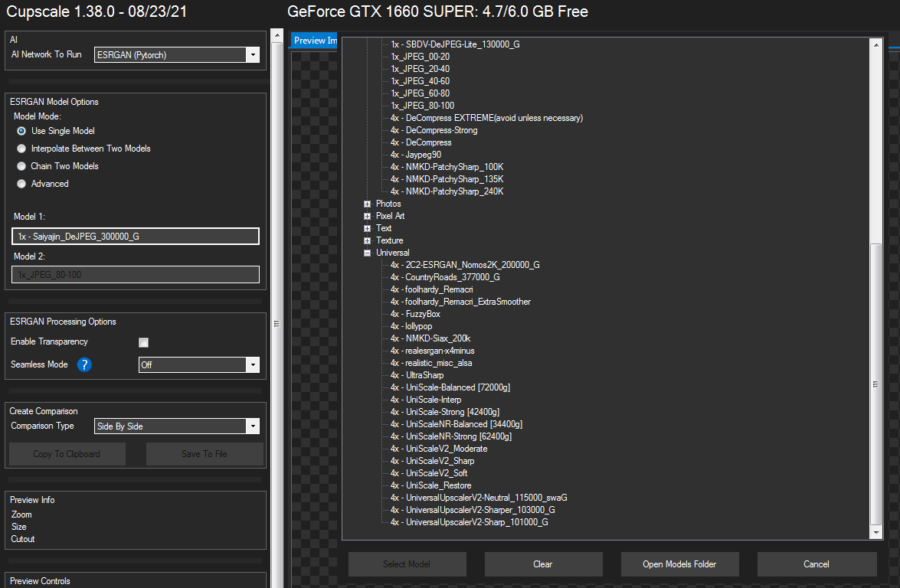
Task: Enable the Transparency checkbox
Action: click(143, 342)
